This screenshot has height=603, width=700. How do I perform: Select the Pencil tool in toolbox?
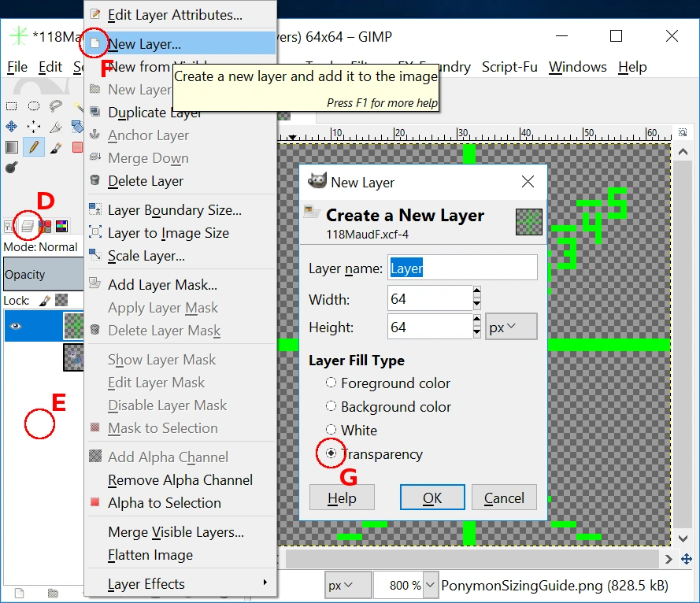34,147
